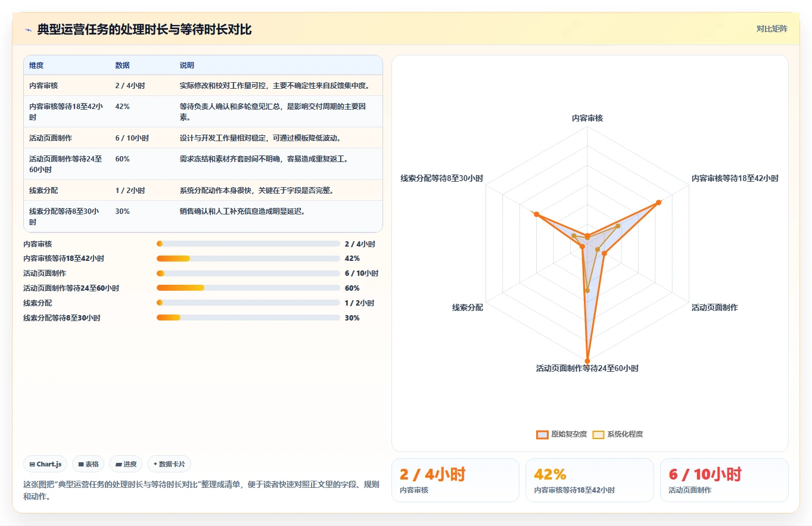Click the yellow 系统化程度 legend swatch

pyautogui.click(x=598, y=434)
